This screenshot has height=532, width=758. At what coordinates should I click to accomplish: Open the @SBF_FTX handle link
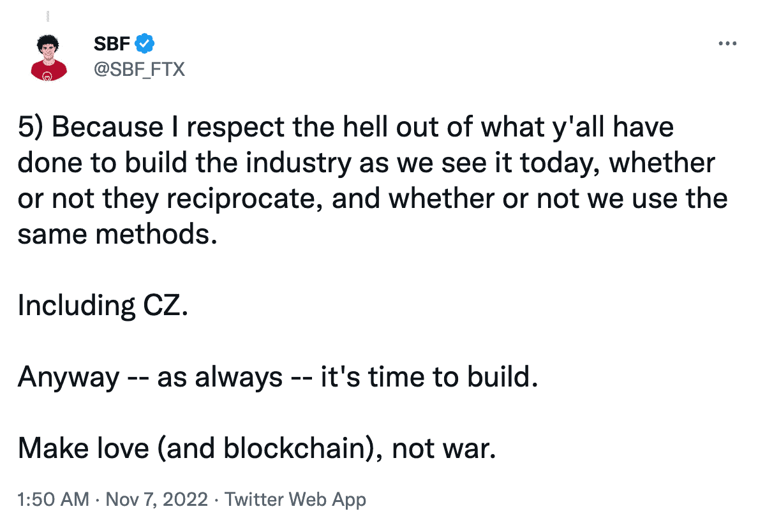point(139,70)
